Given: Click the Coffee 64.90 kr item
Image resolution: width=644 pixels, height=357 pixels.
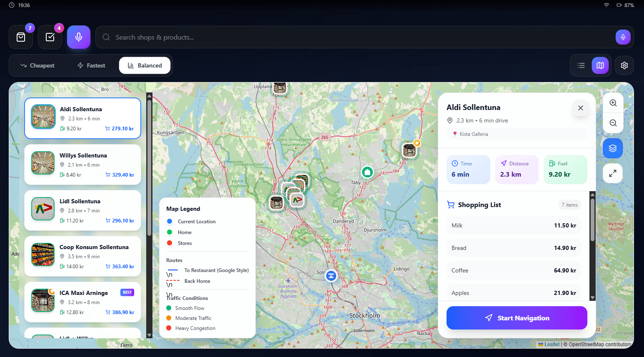Looking at the screenshot, I should tap(514, 270).
